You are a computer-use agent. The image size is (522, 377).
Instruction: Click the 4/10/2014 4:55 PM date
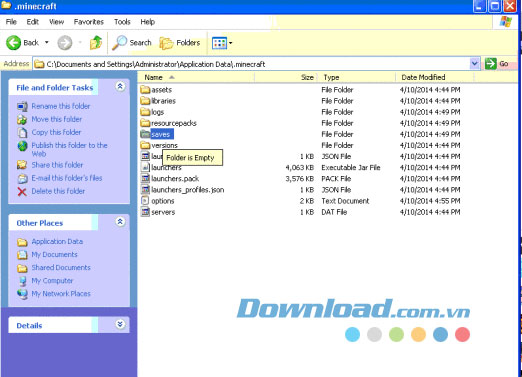[x=430, y=201]
